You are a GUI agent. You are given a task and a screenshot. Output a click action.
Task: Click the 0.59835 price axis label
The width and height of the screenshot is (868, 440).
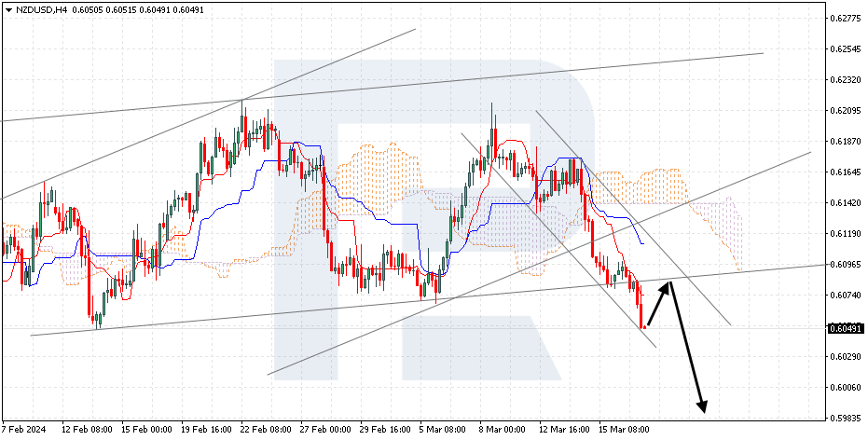[846, 418]
